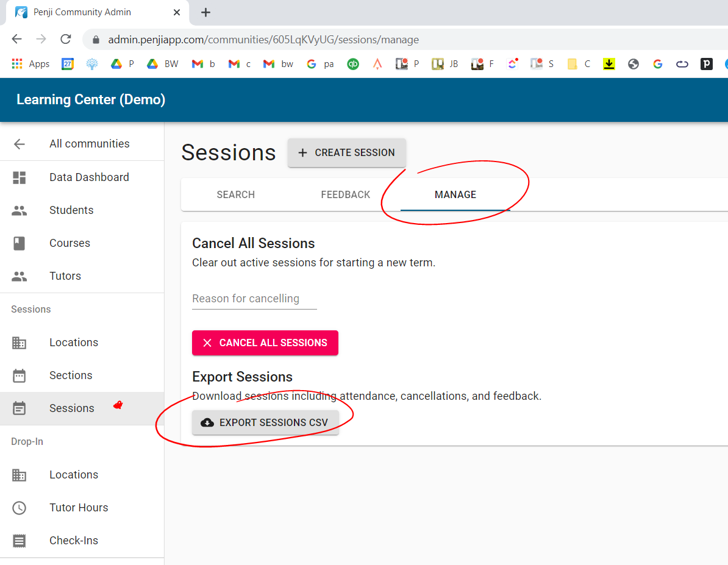Open Drop-In Locations in the sidebar
The height and width of the screenshot is (565, 728).
coord(73,475)
